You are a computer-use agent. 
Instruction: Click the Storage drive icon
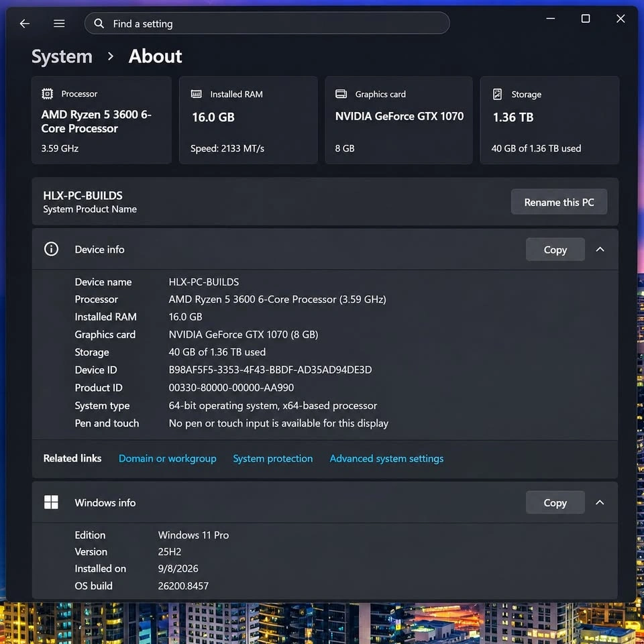497,94
